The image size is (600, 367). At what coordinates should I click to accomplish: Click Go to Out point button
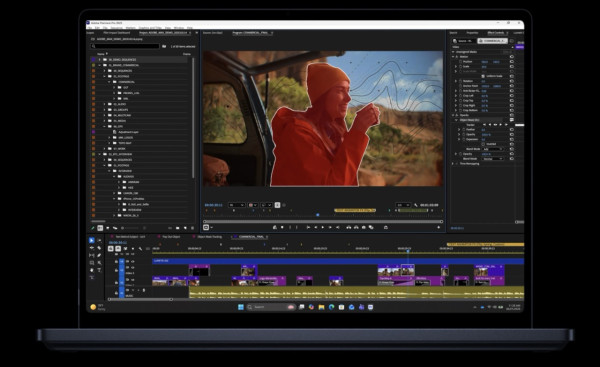(338, 227)
